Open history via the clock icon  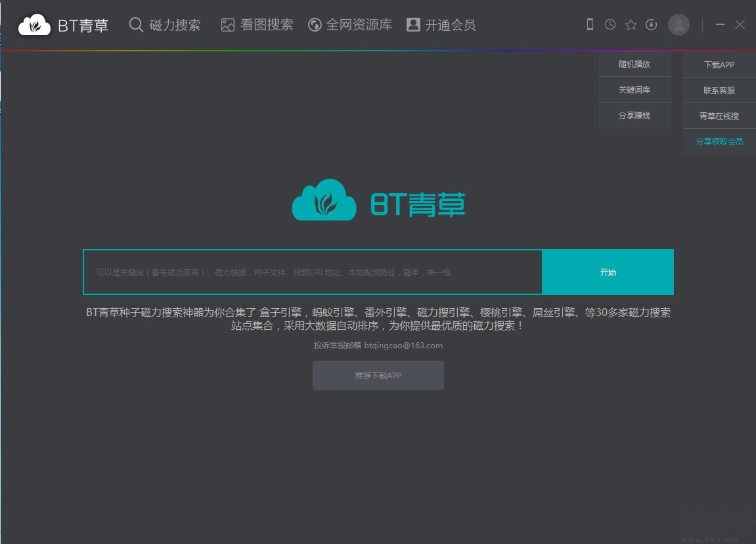(610, 25)
